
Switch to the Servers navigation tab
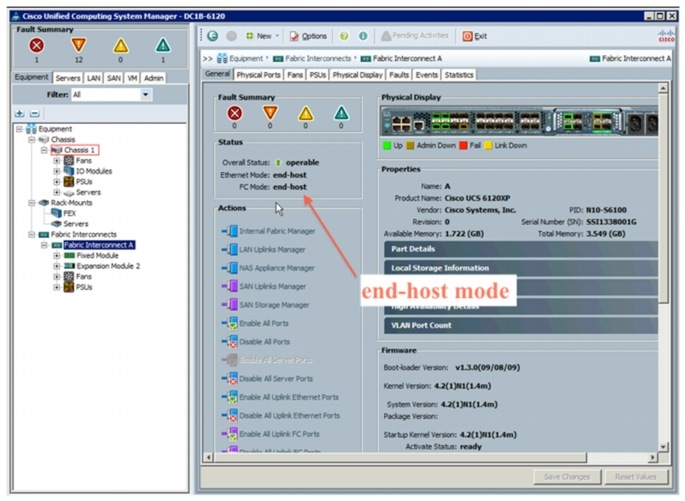pyautogui.click(x=68, y=78)
